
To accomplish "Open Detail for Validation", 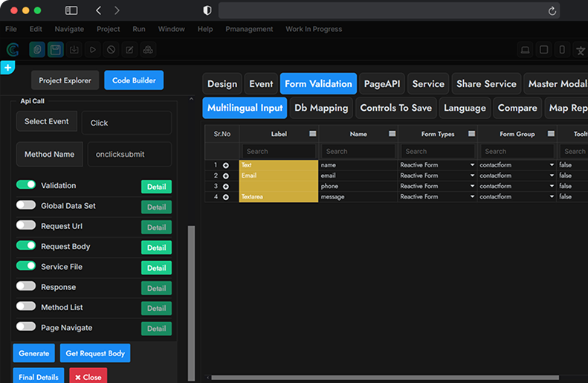I will [x=156, y=187].
